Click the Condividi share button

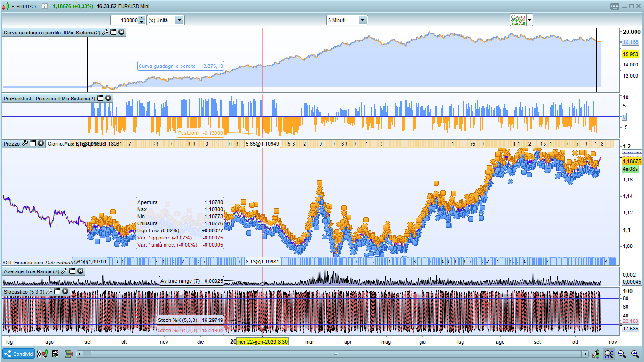[19, 354]
